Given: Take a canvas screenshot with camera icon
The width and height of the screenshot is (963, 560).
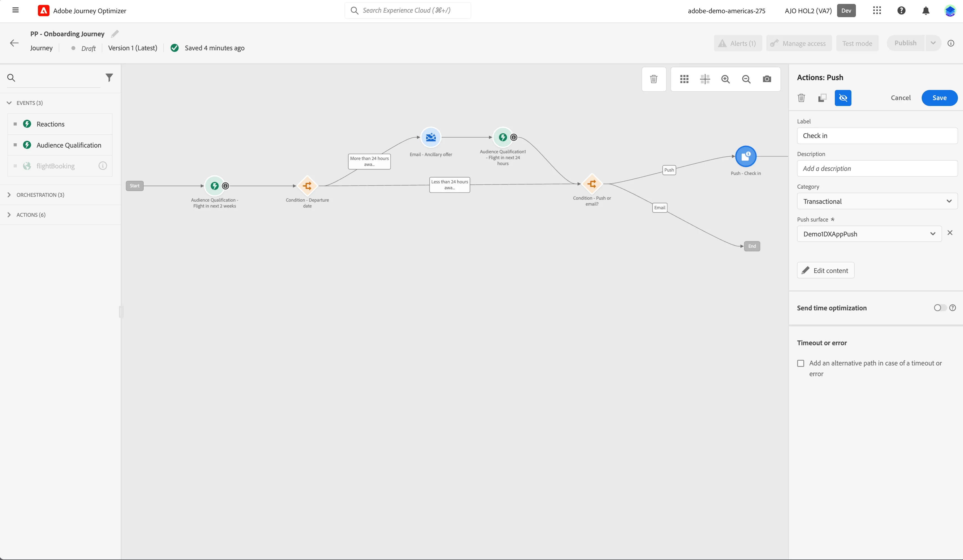Looking at the screenshot, I should pos(767,79).
